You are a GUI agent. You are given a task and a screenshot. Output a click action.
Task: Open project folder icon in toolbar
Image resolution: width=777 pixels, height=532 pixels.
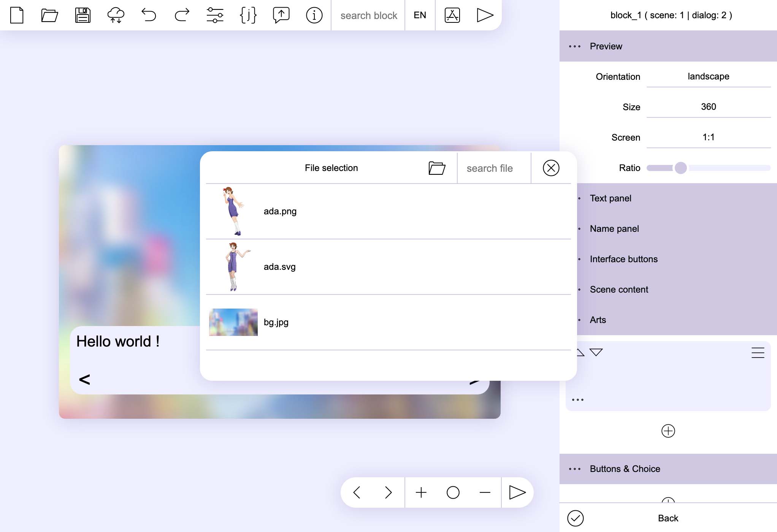49,15
